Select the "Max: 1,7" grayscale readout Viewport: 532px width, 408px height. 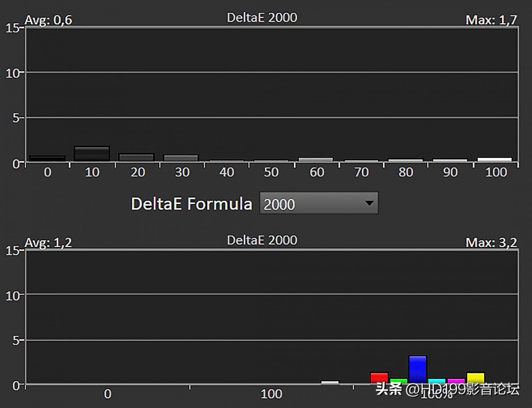pyautogui.click(x=491, y=20)
